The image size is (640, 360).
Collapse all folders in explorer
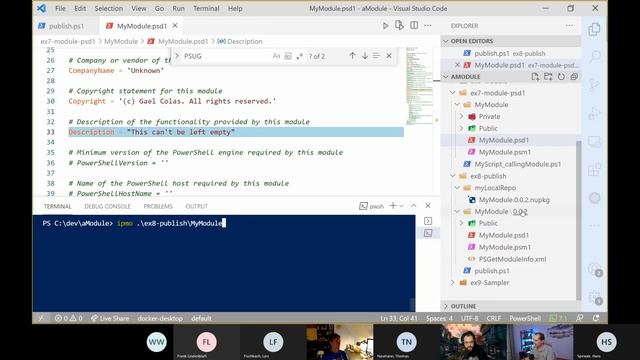click(574, 76)
